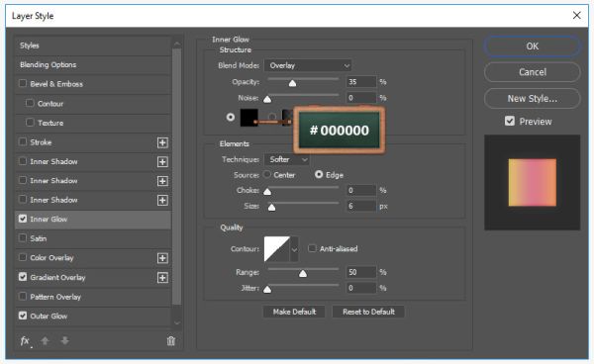Click the black glow color swatch
The image size is (594, 364).
(249, 118)
